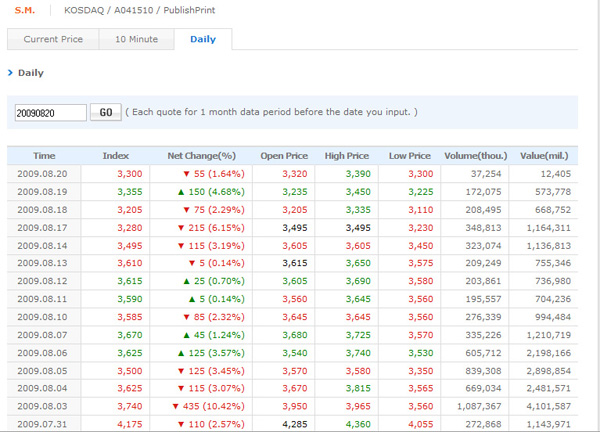Click the up arrow of 45 (1.24%)
This screenshot has width=600, height=432.
point(186,335)
